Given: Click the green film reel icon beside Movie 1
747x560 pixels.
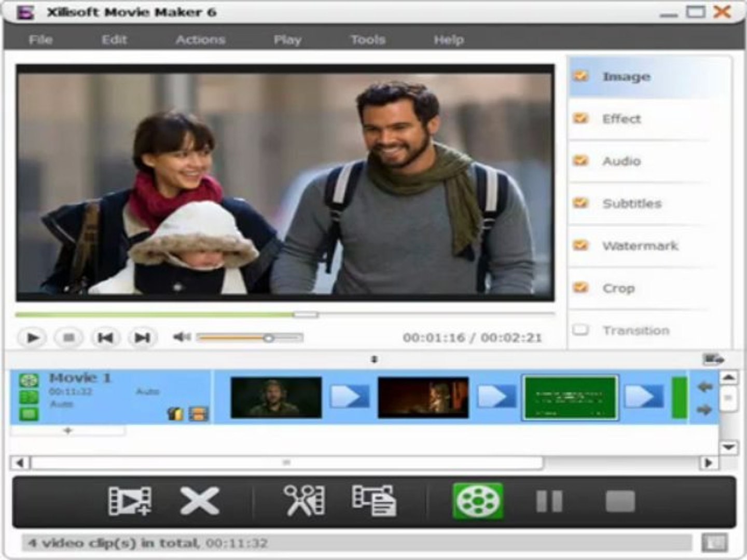Looking at the screenshot, I should coord(29,380).
